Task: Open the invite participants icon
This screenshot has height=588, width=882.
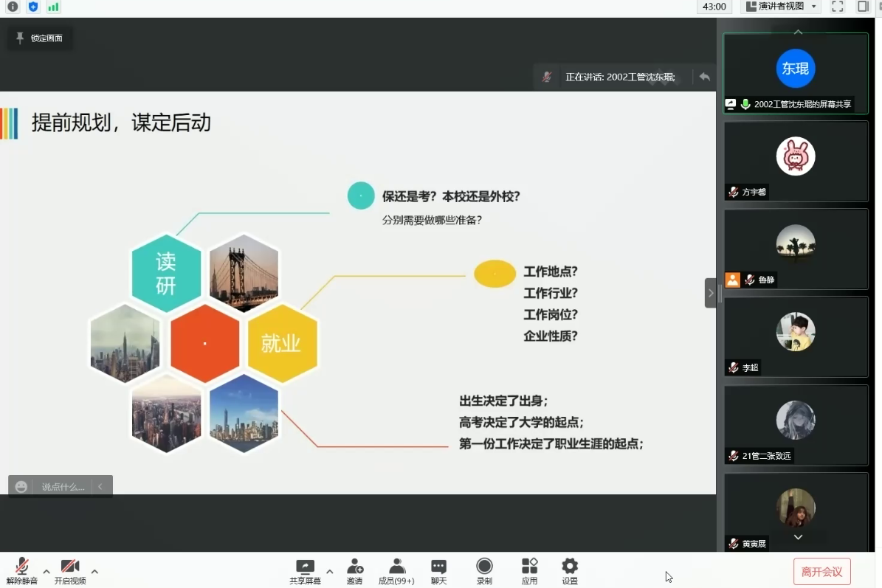Action: coord(354,567)
